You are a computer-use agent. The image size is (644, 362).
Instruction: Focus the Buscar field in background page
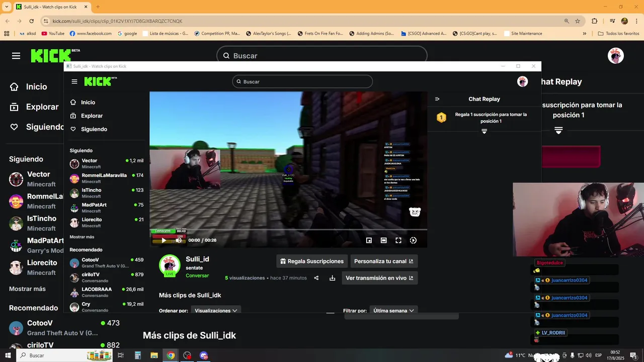pos(322,55)
